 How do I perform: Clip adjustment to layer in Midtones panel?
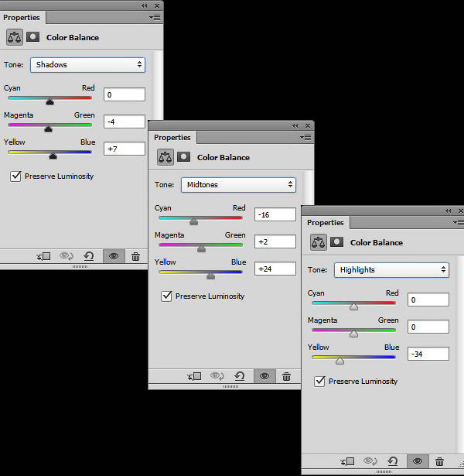(194, 376)
